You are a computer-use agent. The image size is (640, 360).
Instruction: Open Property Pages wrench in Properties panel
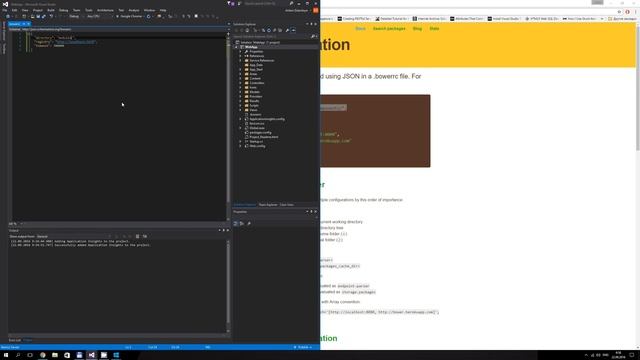[249, 224]
